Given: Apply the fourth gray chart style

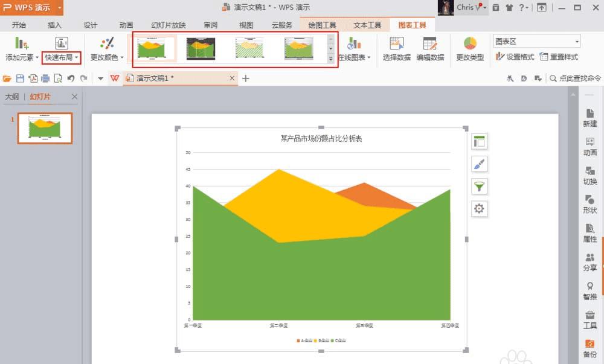Looking at the screenshot, I should click(x=298, y=48).
